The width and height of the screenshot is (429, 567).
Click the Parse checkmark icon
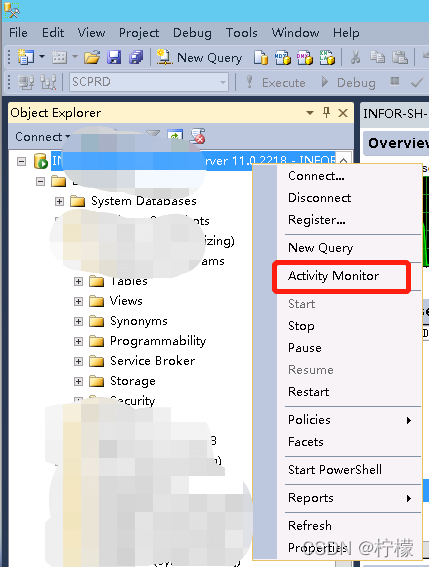(x=417, y=83)
